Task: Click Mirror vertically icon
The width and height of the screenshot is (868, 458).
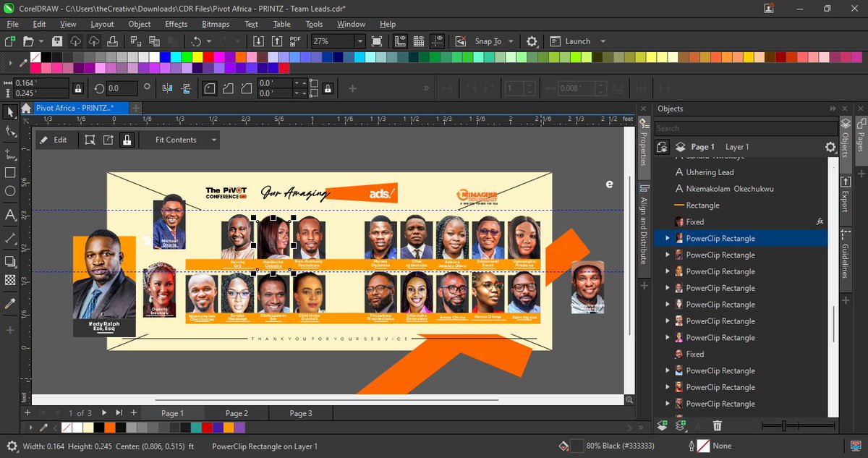Action: 185,88
